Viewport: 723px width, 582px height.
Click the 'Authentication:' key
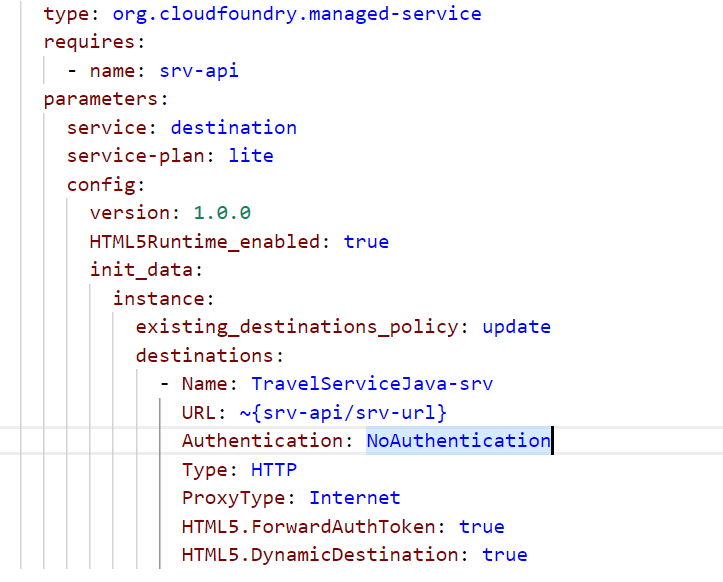tap(267, 441)
